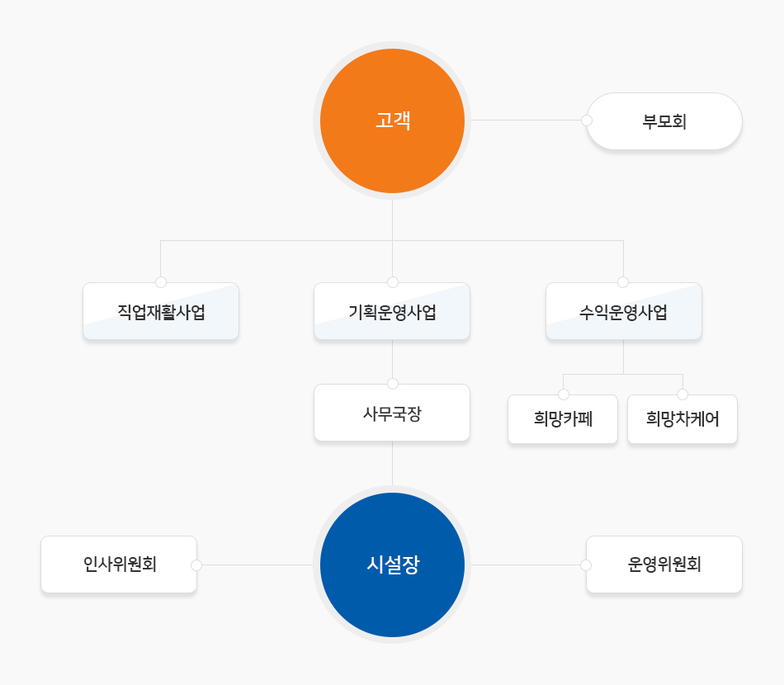Choose the 사무국장 node
Screen dimensions: 784x685
pos(392,413)
